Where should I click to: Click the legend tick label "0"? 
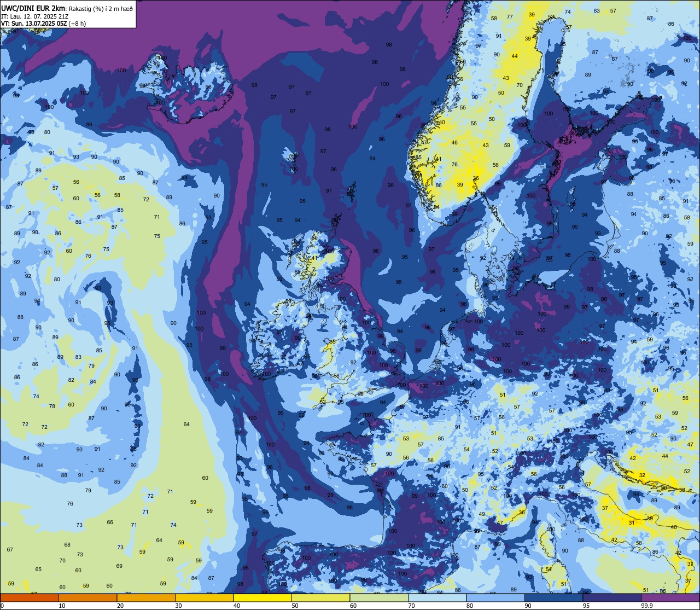pyautogui.click(x=3, y=606)
